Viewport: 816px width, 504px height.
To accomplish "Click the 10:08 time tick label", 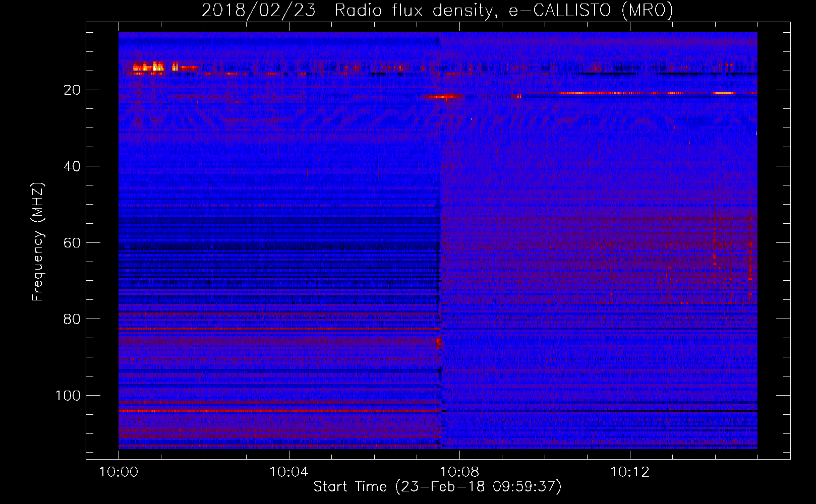I will tap(459, 472).
